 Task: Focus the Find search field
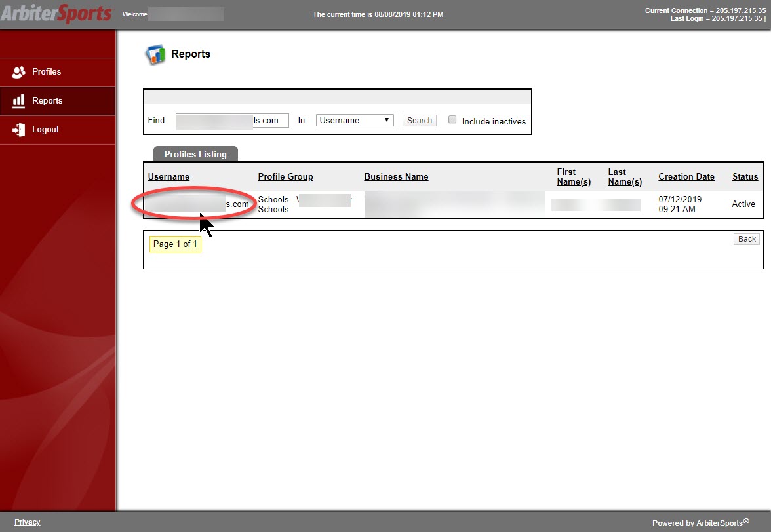232,121
